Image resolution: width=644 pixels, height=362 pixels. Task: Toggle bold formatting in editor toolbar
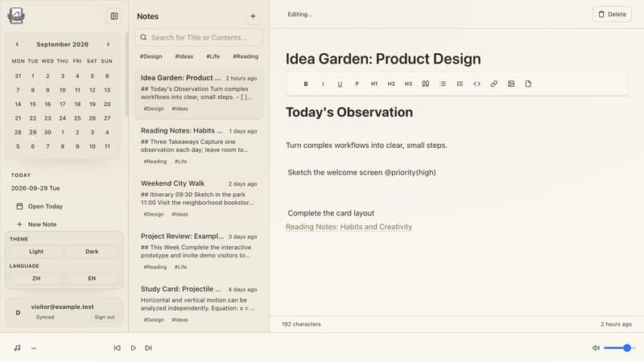coord(306,84)
